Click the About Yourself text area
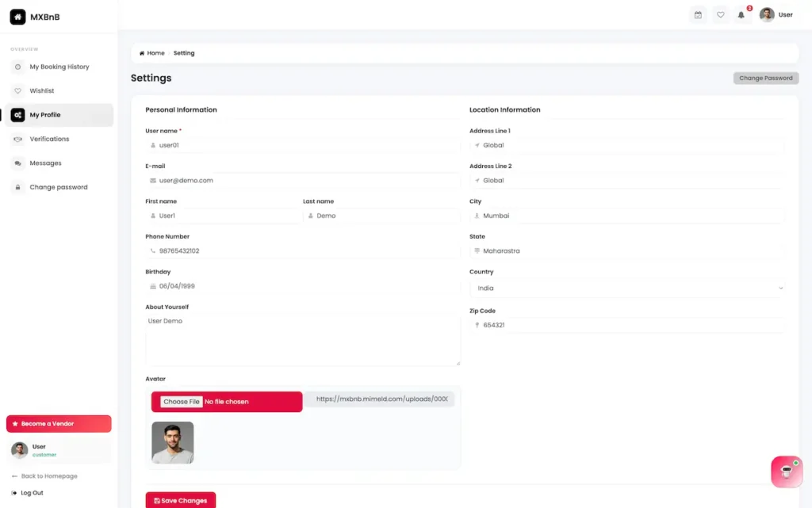812x508 pixels. coord(302,340)
